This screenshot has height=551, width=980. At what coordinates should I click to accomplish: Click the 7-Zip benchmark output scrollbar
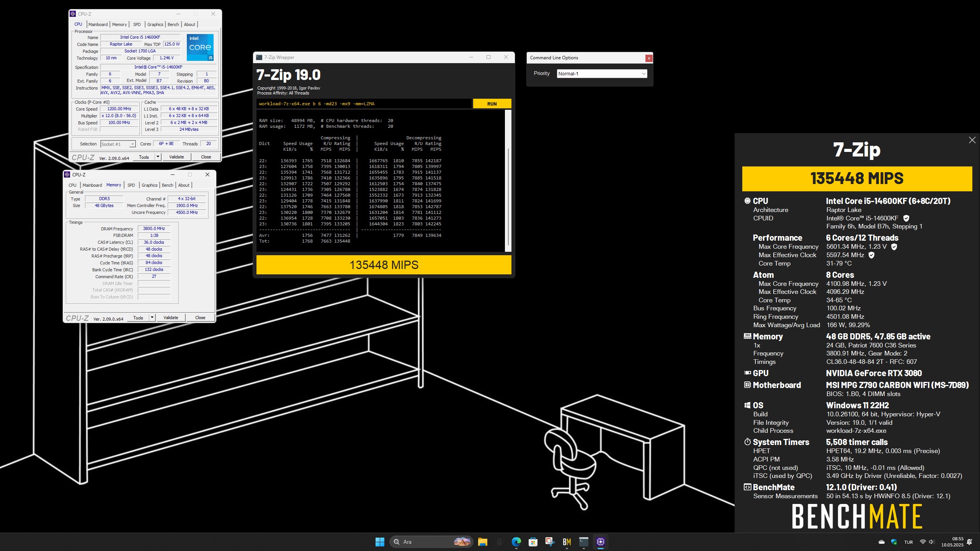click(x=508, y=181)
